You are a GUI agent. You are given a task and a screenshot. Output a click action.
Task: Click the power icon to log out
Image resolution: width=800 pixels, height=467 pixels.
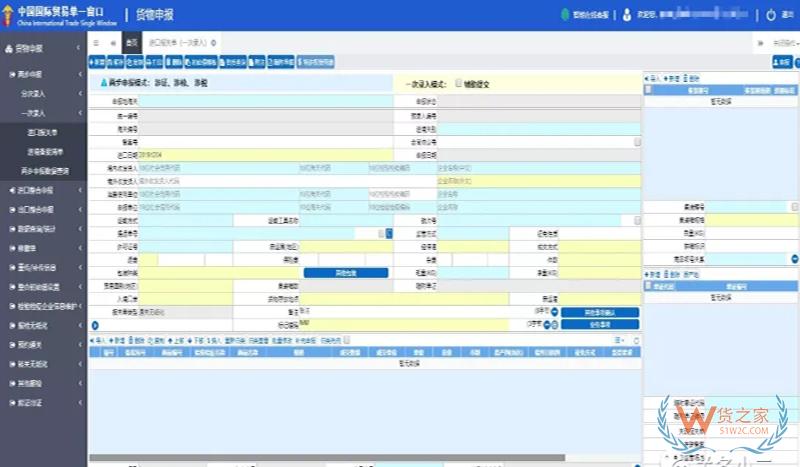770,15
